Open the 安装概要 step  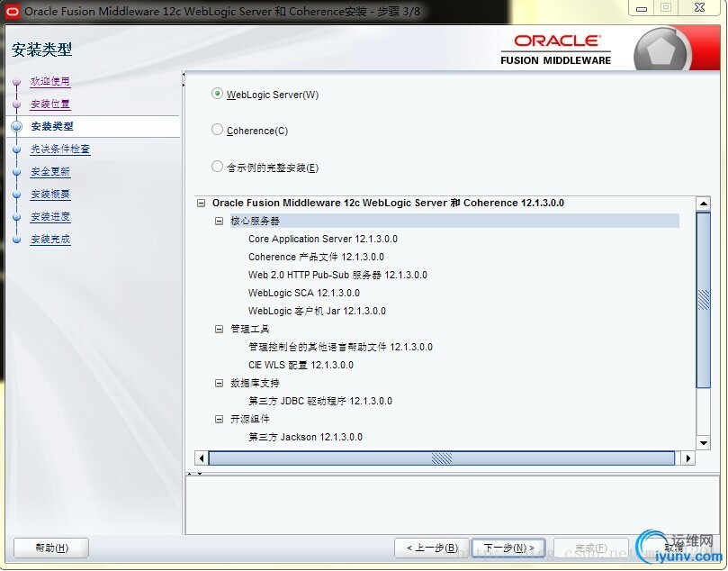(50, 195)
